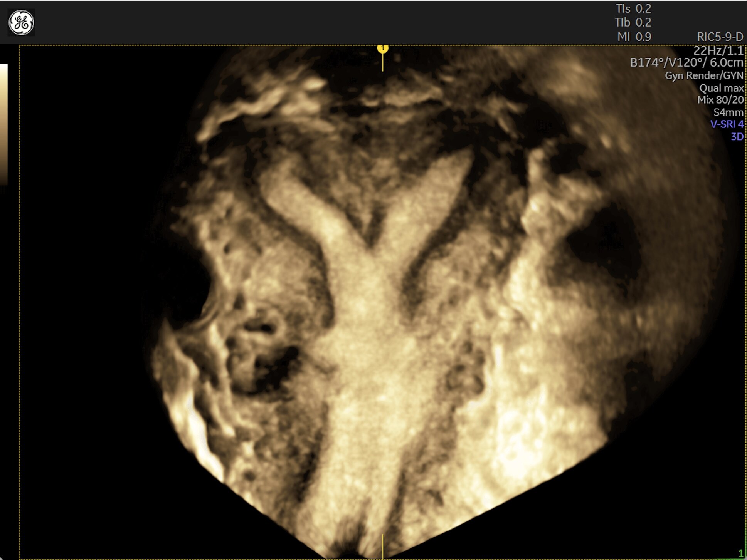
Task: Click the S4mm slice thickness label
Action: pos(728,112)
